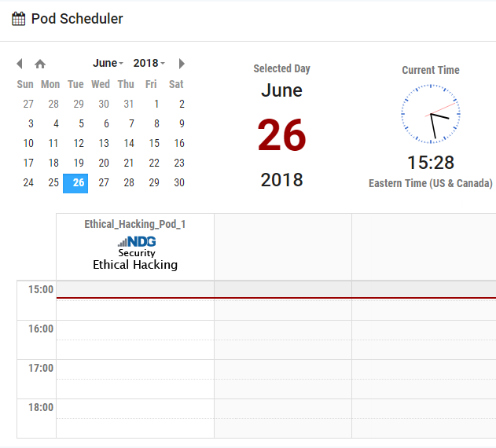Click the Ethical_Hacking_Pod_1 column header
Image resolution: width=496 pixels, height=448 pixels.
coord(135,224)
